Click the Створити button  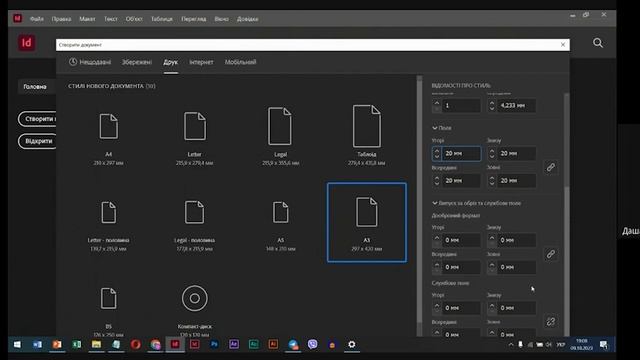pos(38,119)
